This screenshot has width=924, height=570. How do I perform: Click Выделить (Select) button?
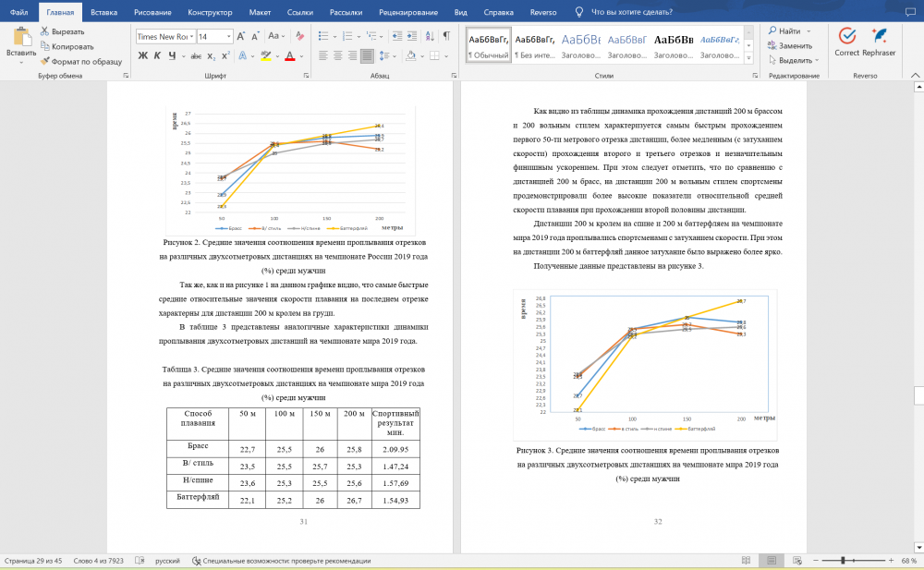pyautogui.click(x=794, y=60)
